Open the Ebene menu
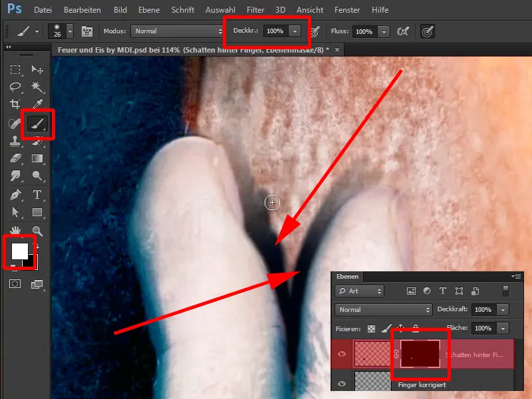532x399 pixels. pos(149,10)
